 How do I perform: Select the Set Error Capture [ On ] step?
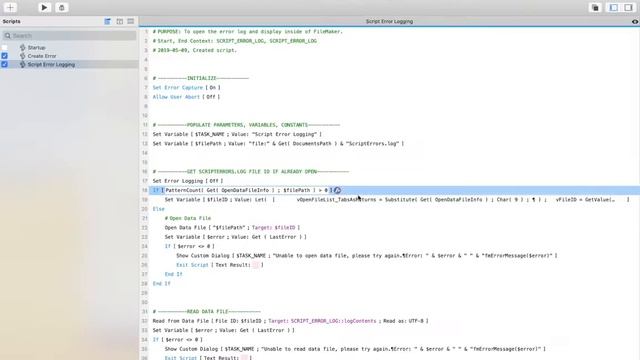[x=187, y=87]
